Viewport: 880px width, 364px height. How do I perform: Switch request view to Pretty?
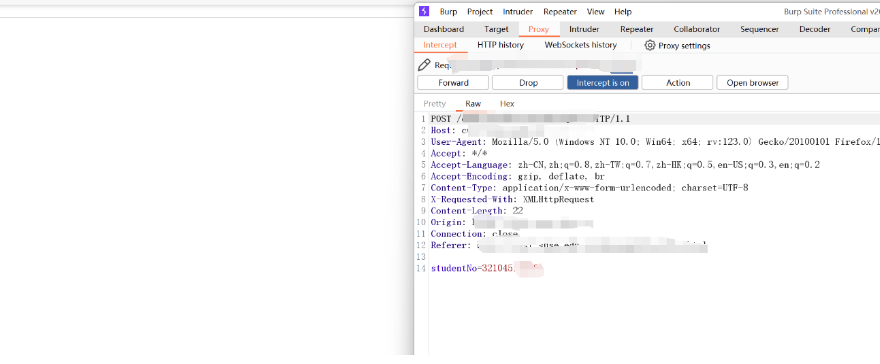pos(434,104)
